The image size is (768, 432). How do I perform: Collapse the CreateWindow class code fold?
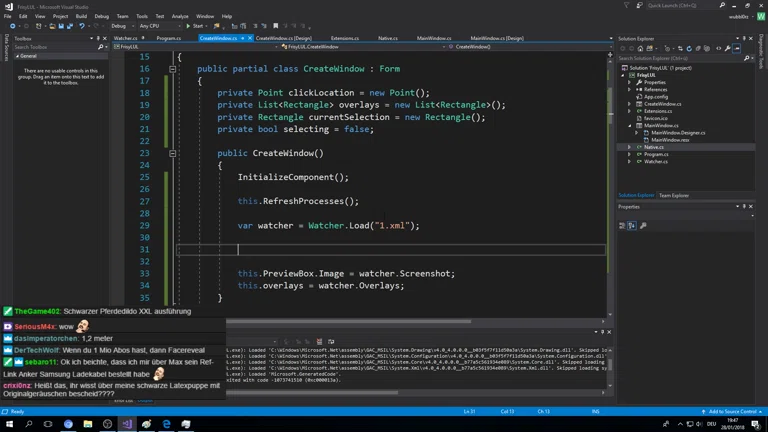(x=172, y=70)
